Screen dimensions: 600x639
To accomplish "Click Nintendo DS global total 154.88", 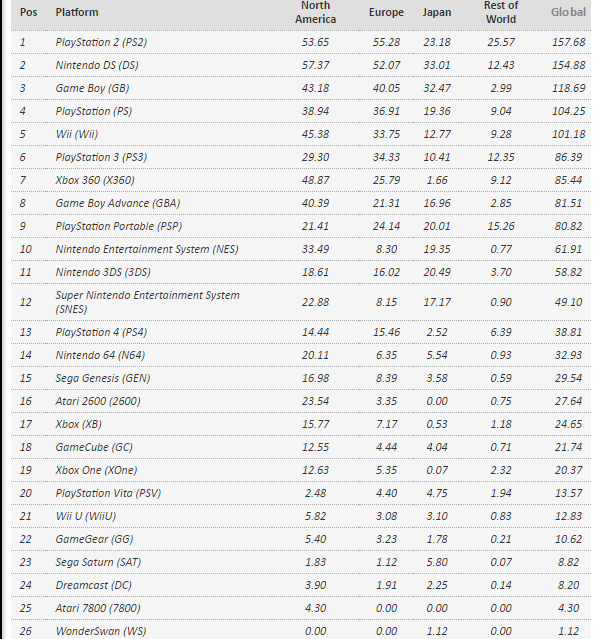I will (568, 65).
